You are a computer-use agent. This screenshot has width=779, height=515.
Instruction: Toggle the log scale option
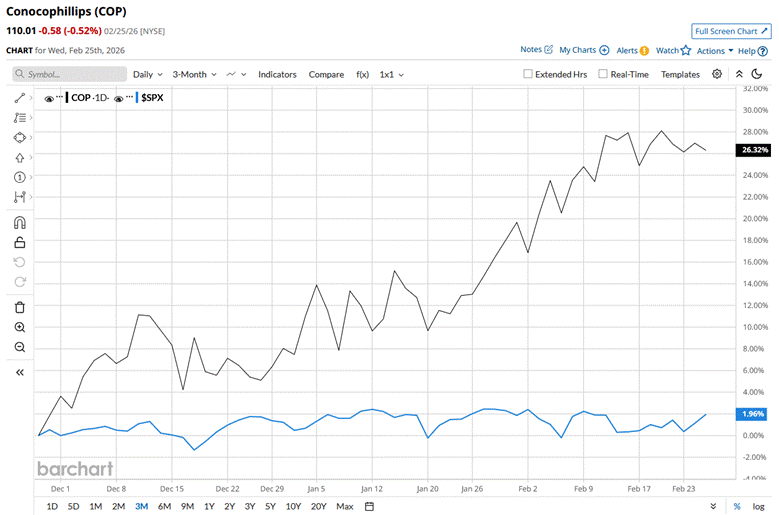(x=759, y=506)
